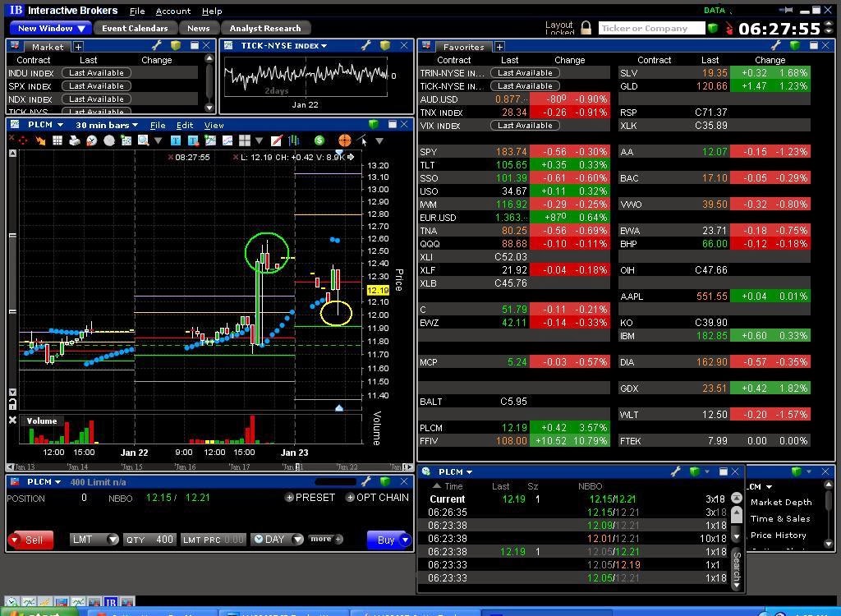Click PRESET in order entry panel
The height and width of the screenshot is (616, 841).
tap(310, 498)
